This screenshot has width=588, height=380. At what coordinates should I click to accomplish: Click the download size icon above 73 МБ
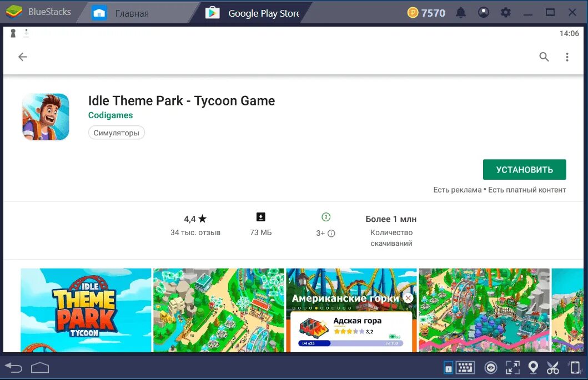pyautogui.click(x=260, y=217)
